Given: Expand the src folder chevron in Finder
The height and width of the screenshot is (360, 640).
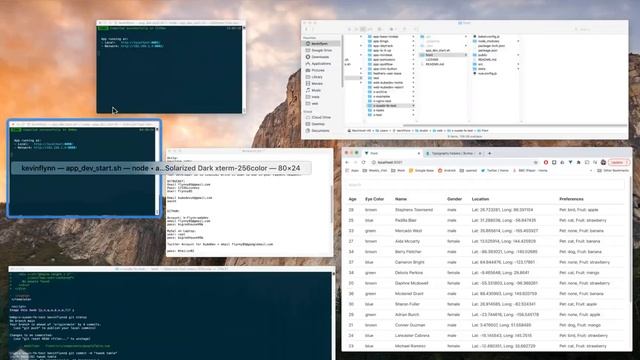Looking at the screenshot, I should click(518, 64).
